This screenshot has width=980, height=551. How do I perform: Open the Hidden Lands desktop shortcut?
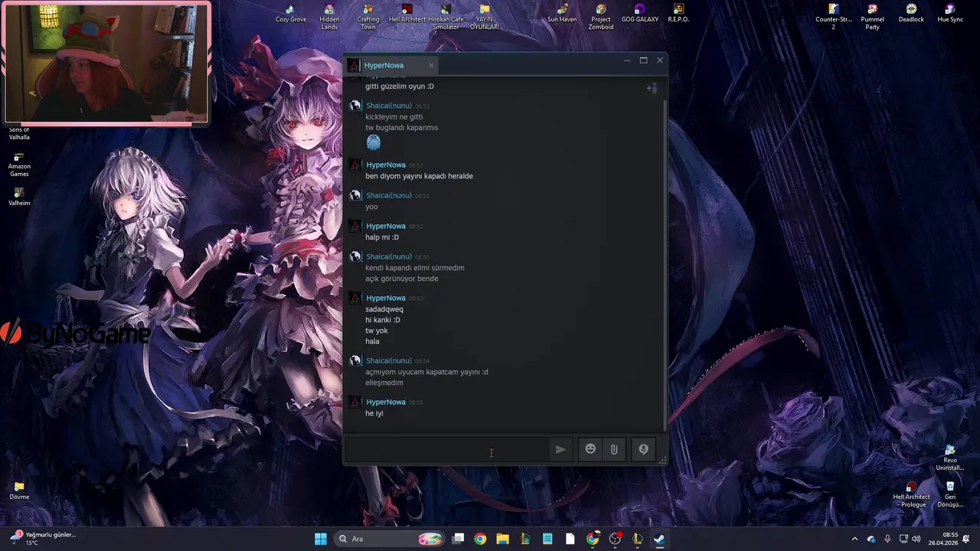click(x=329, y=17)
